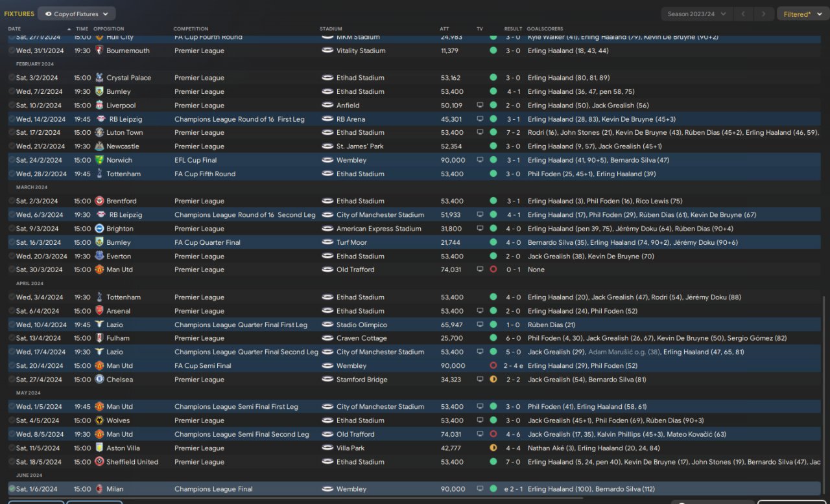
Task: Click the draw indicator on the Chelsea row
Action: (493, 380)
